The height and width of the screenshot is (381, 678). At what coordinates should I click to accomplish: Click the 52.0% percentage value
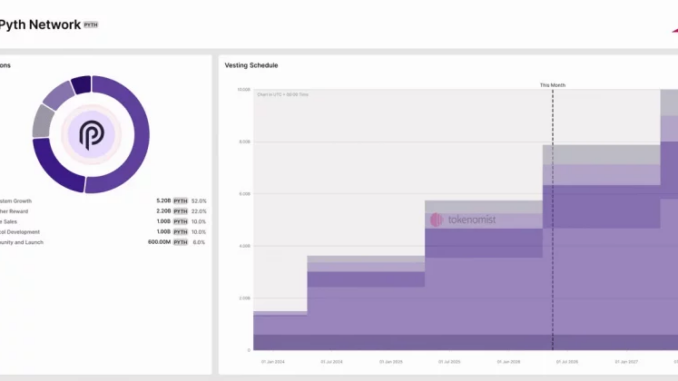(x=199, y=201)
